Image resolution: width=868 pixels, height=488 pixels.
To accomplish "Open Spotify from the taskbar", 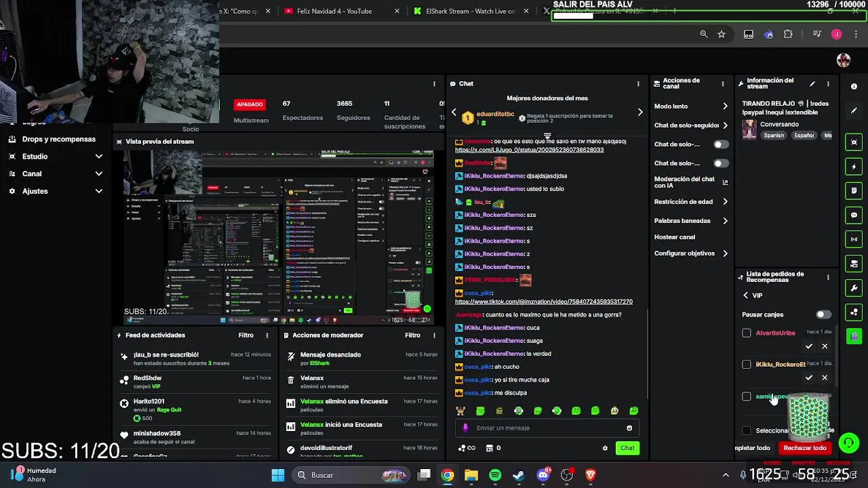I will [495, 475].
